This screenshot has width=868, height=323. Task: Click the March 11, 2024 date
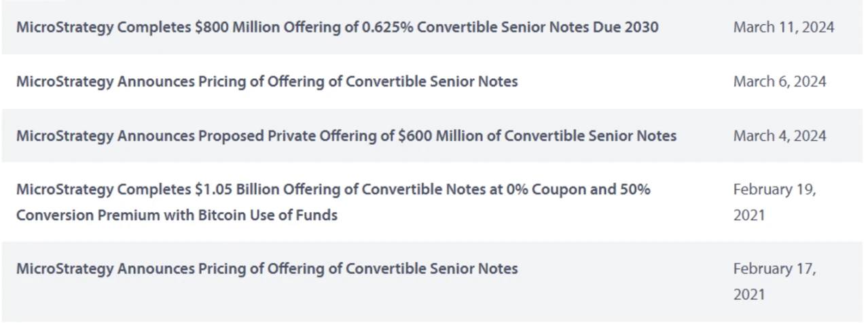tap(784, 27)
